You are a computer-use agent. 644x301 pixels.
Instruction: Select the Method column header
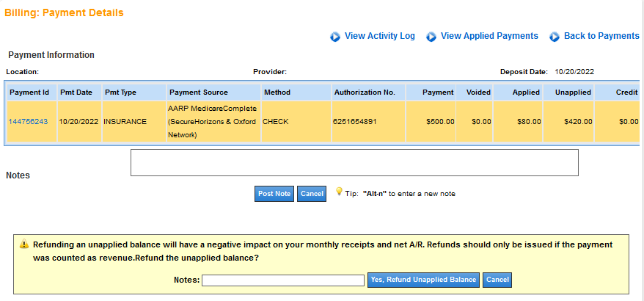(x=277, y=93)
